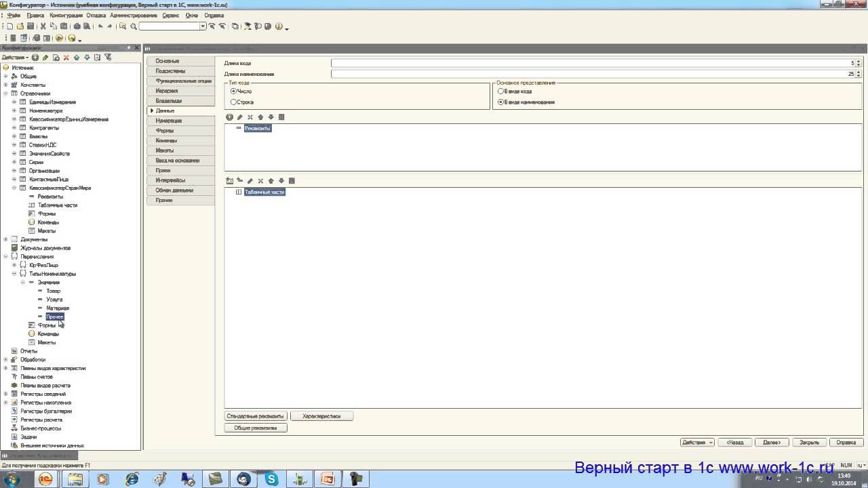Image resolution: width=868 pixels, height=488 pixels.
Task: Increase Длина наименования with spinner up arrow
Action: pos(859,72)
